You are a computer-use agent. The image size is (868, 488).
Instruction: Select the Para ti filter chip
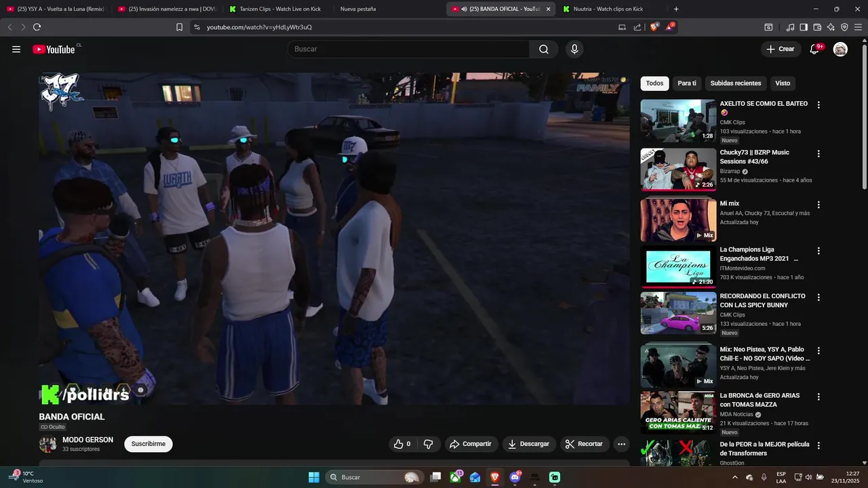tap(687, 83)
